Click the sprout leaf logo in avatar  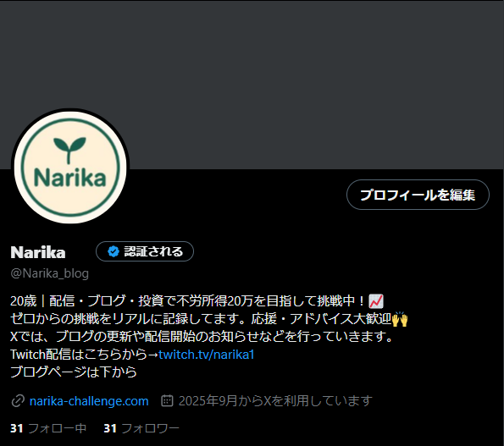(x=69, y=150)
